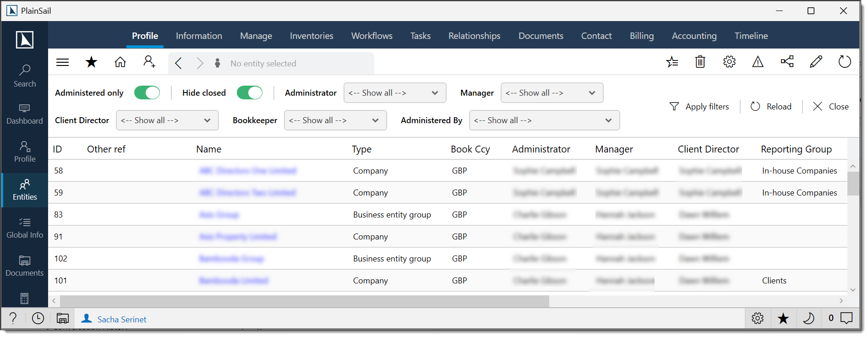Open the entity link in row 58
868x337 pixels.
pyautogui.click(x=248, y=171)
